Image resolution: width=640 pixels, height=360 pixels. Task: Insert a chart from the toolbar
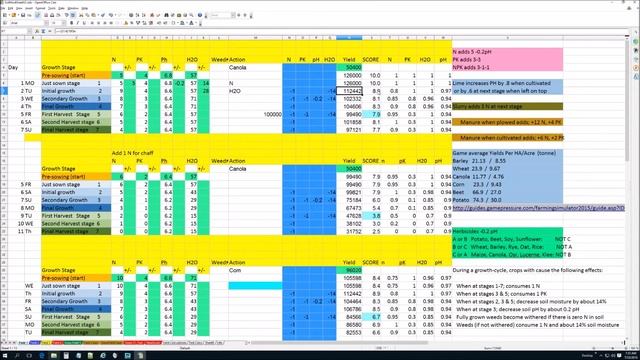(x=151, y=15)
